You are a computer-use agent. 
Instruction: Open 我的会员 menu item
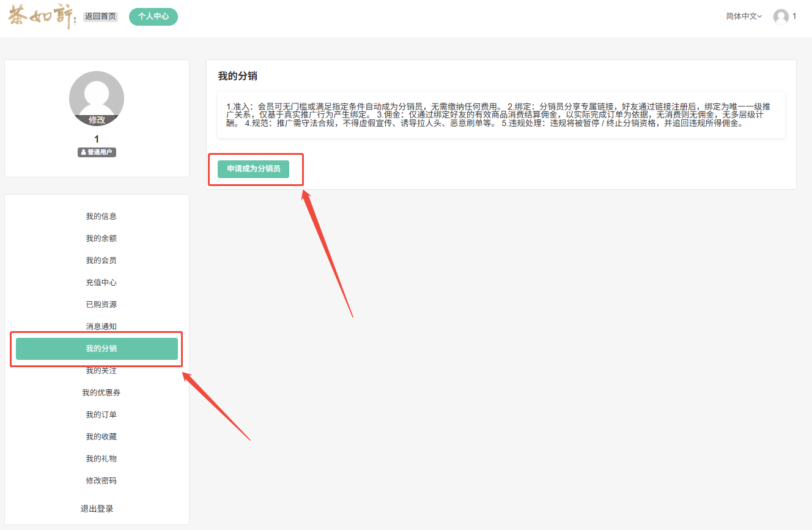point(101,261)
